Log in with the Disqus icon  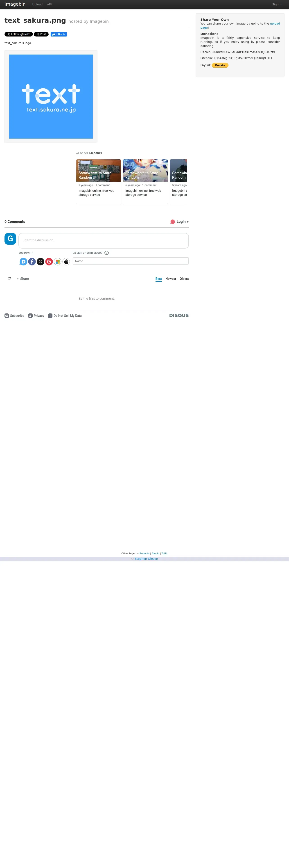point(23,261)
